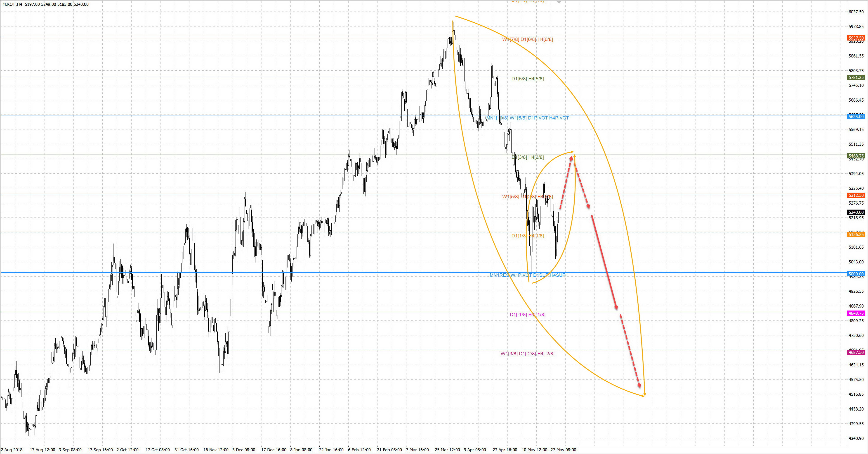Screen dimensions: 868x454
Task: Click the current price 5240.00 black tag
Action: click(x=856, y=212)
